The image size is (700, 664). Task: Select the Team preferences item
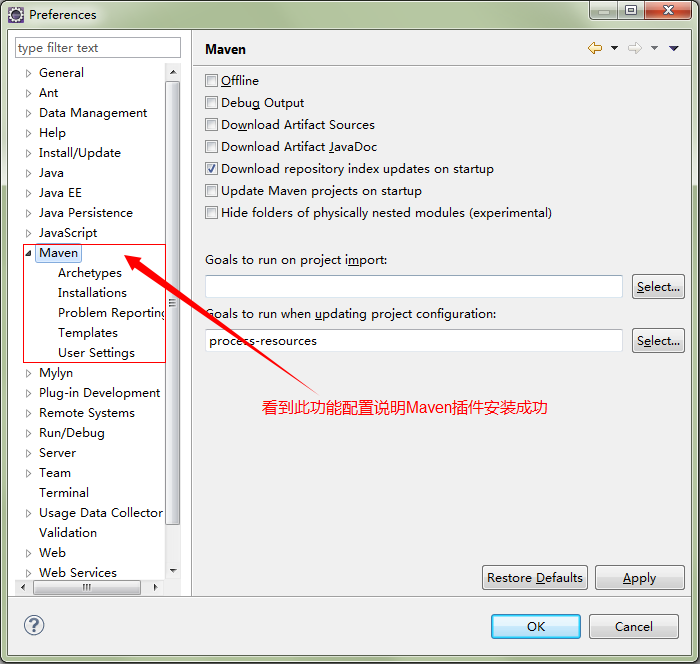(x=55, y=473)
